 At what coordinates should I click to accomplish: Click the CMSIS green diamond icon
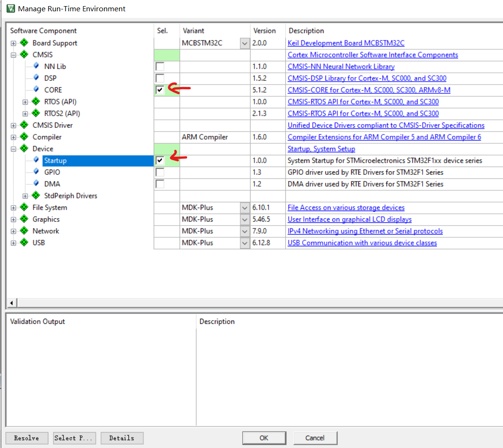click(24, 55)
